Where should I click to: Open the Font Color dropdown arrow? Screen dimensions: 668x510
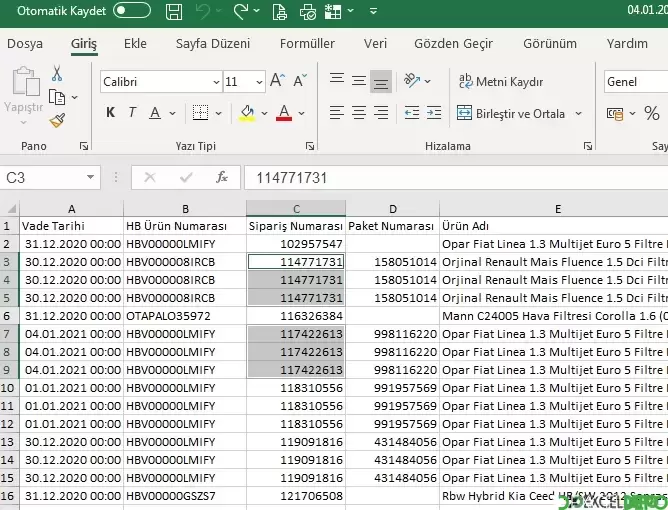301,113
